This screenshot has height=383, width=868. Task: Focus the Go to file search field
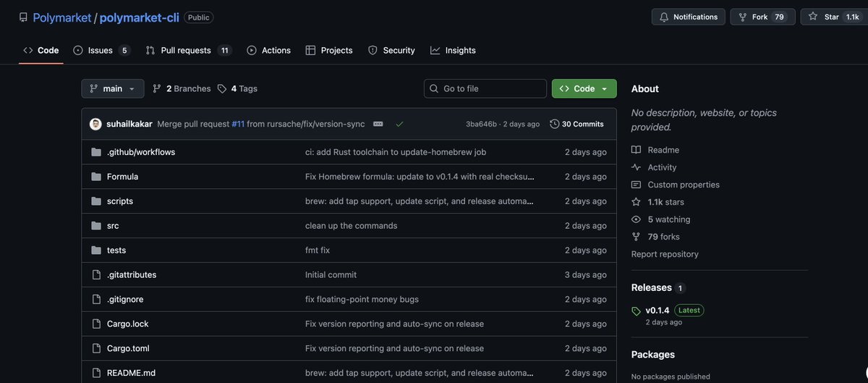pos(485,88)
